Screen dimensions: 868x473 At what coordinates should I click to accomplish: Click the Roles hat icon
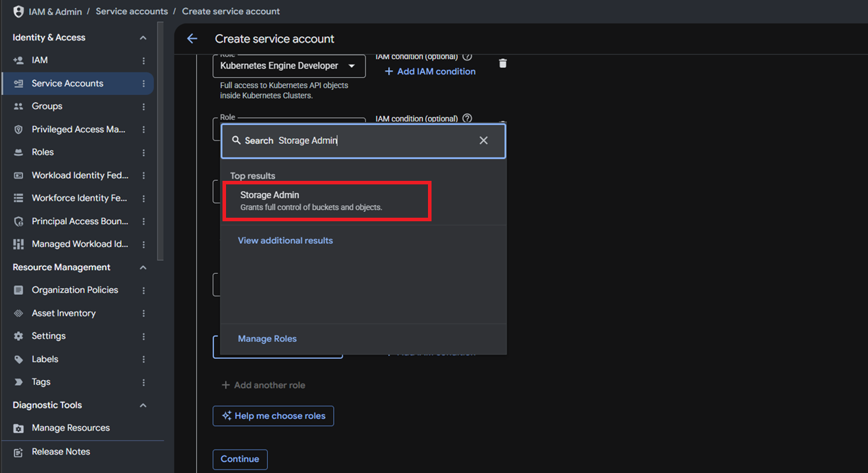point(18,152)
